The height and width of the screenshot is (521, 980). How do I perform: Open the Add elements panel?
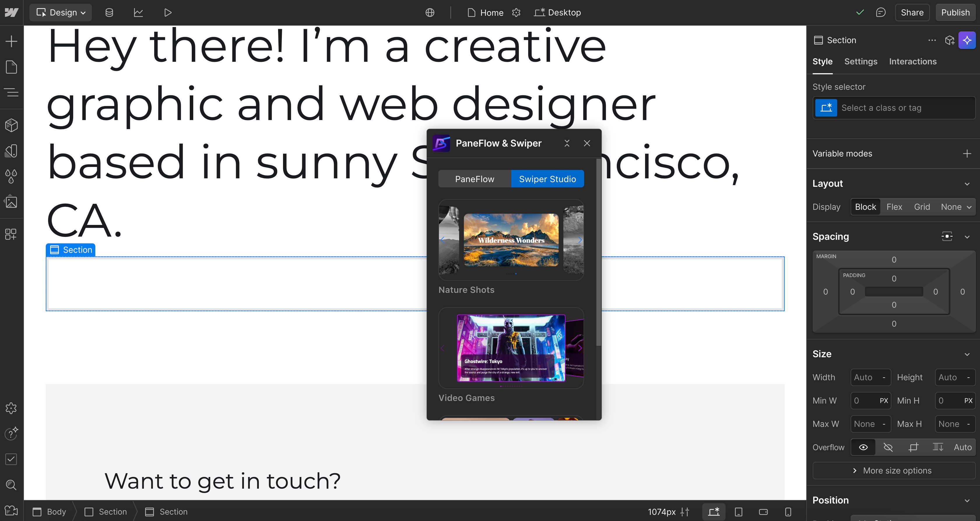pos(11,41)
